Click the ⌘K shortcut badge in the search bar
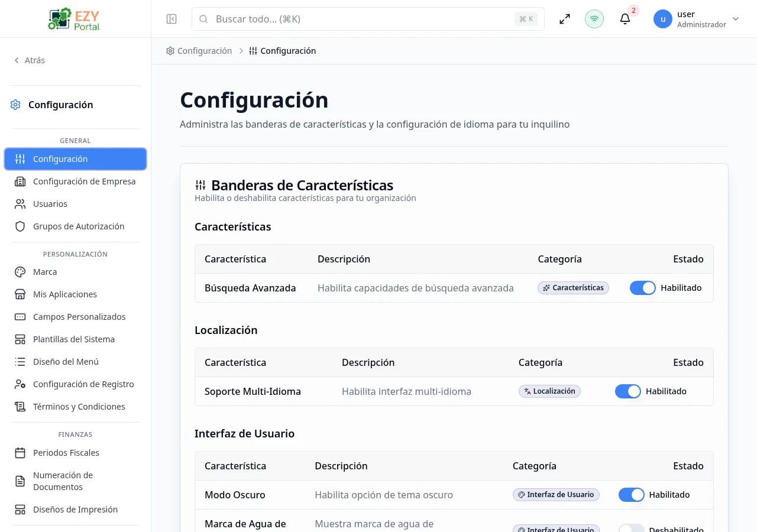This screenshot has height=532, width=757. tap(526, 19)
